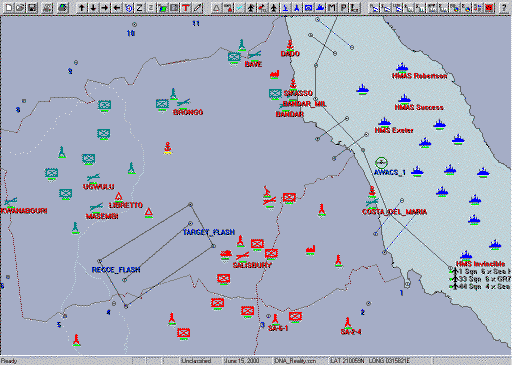Click the TARGET_FLASH map label
The image size is (512, 365).
209,232
